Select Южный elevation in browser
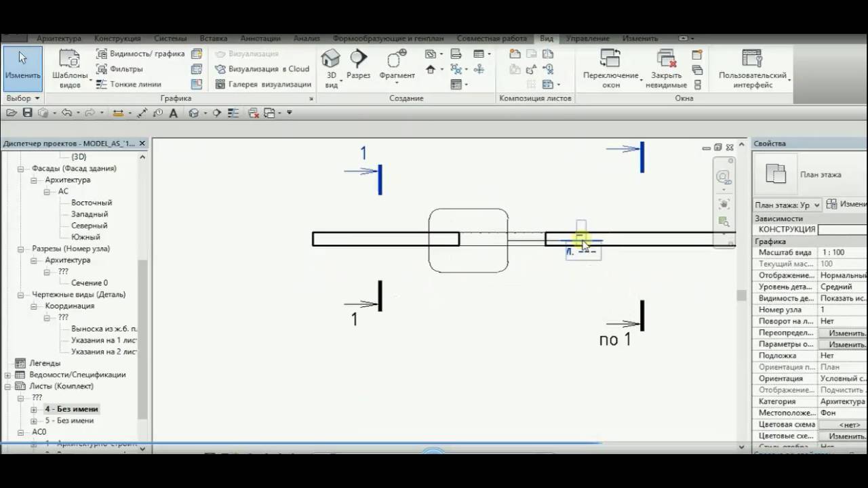The image size is (868, 488). [85, 237]
